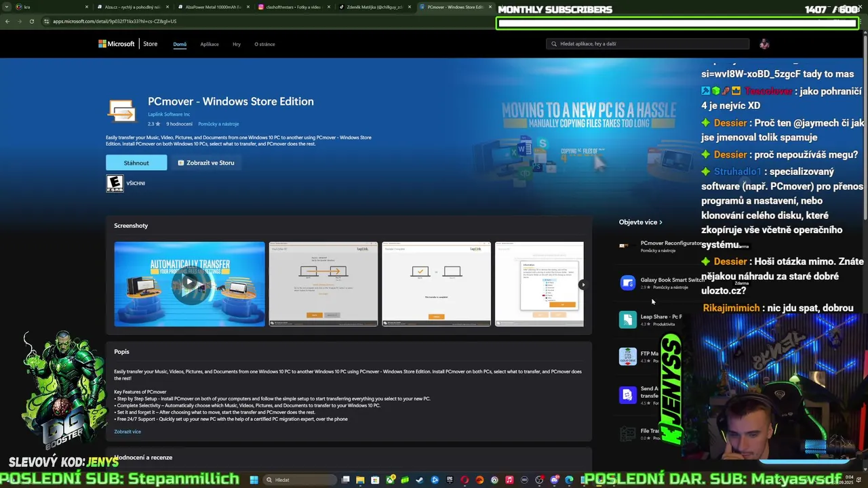868x488 pixels.
Task: Expand description with Zobrazit více
Action: 127,432
